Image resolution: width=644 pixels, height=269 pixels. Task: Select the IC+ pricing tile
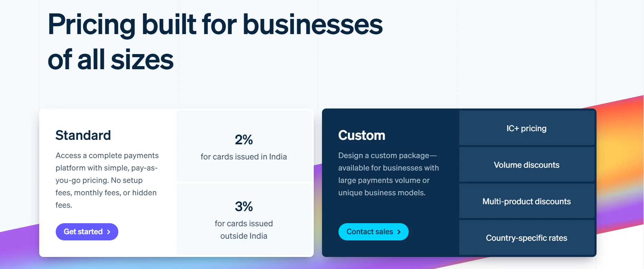(x=527, y=128)
